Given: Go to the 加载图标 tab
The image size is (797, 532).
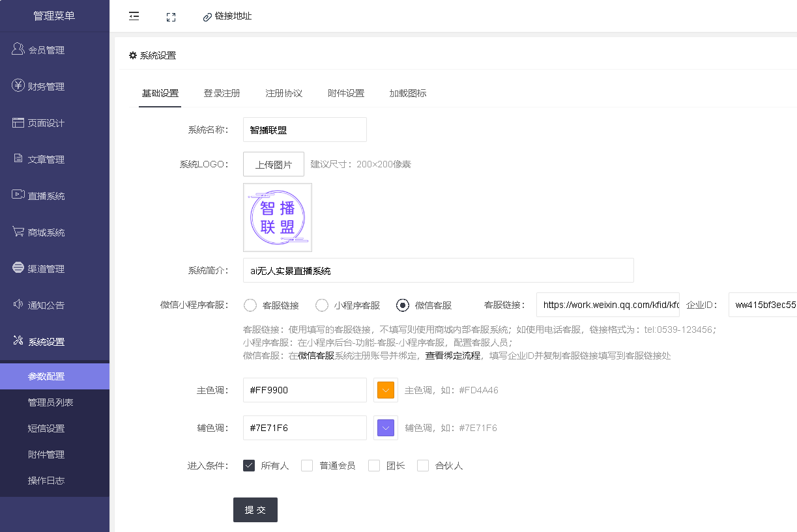Looking at the screenshot, I should 408,93.
